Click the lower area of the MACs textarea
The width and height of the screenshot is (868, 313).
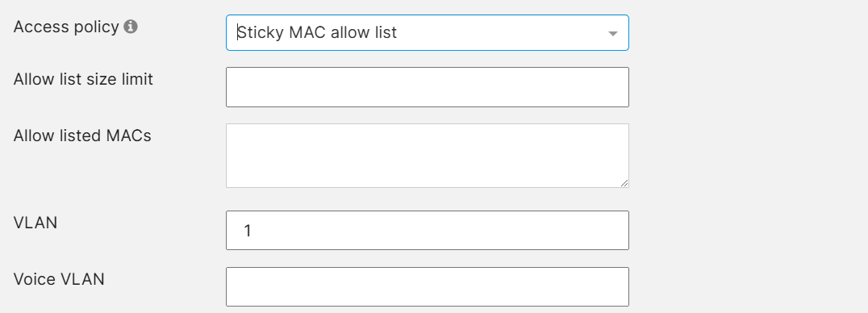coord(428,174)
